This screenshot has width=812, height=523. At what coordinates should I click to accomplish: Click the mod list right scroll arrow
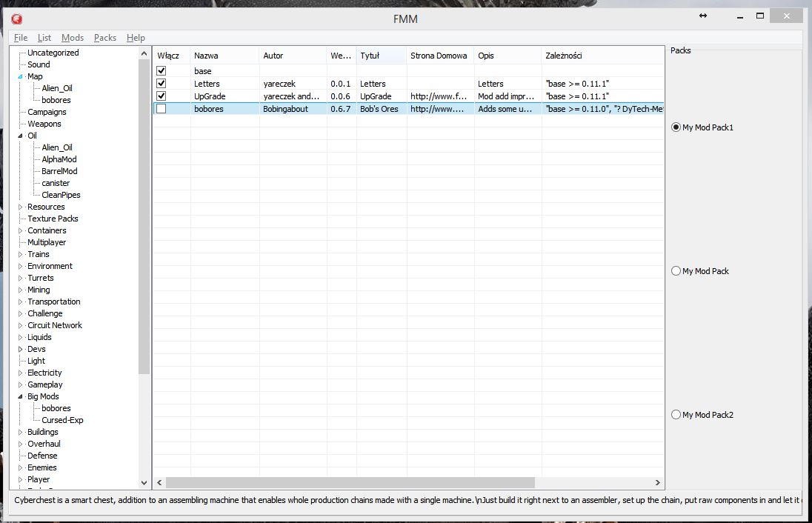[658, 482]
